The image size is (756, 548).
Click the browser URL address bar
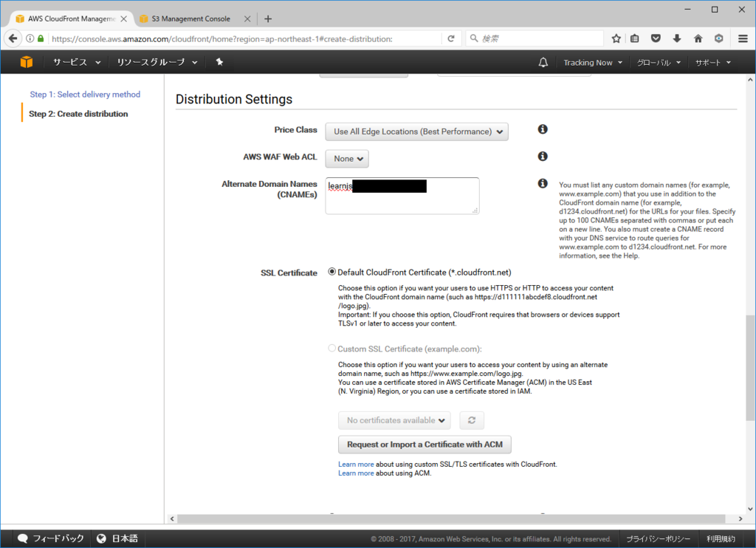click(x=244, y=38)
